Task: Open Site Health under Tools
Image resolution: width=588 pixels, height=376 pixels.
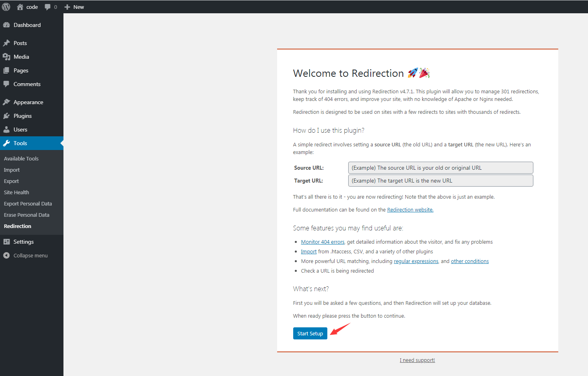Action: pyautogui.click(x=16, y=192)
